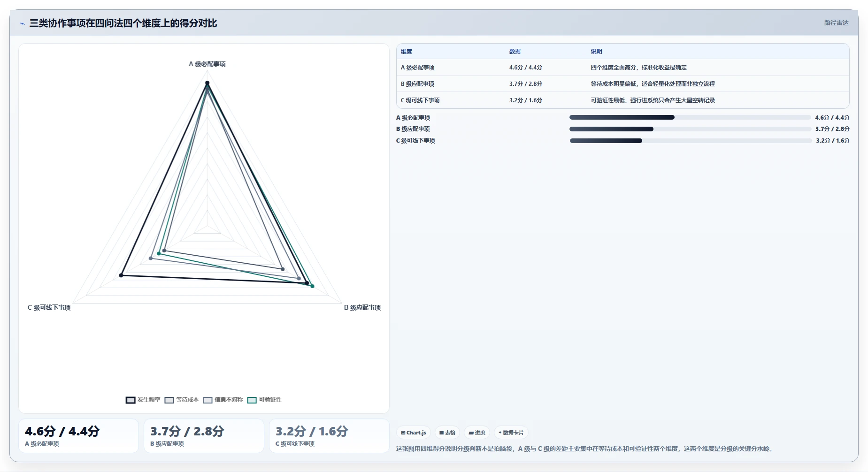Screen dimensions: 868x472
Task: Click the 数据 column header
Action: pos(515,52)
